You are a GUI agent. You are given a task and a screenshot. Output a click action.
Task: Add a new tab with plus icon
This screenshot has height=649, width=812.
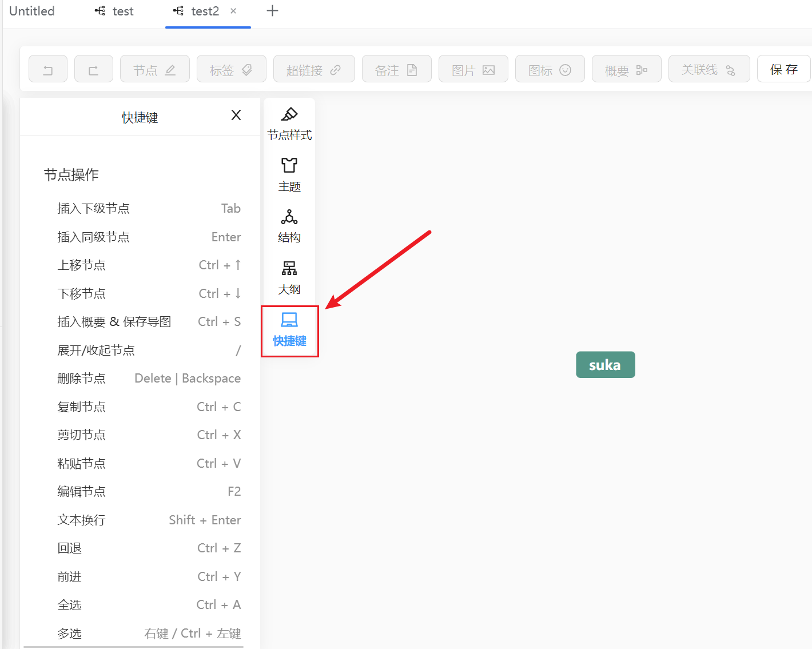click(x=273, y=11)
